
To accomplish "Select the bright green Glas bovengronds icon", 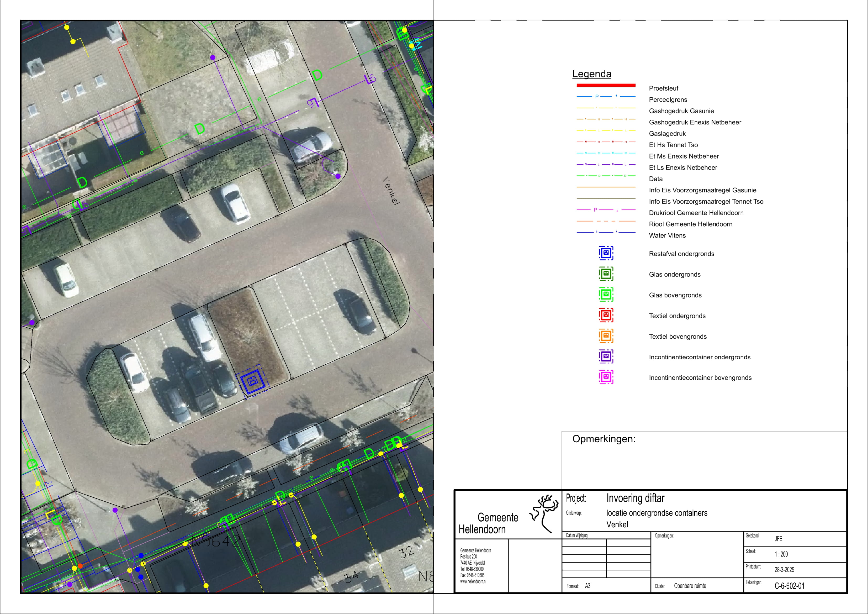I will coord(606,294).
